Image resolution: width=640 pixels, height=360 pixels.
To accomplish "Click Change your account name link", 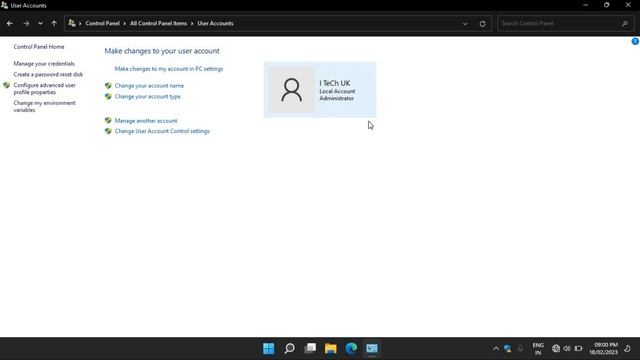I will pos(149,86).
